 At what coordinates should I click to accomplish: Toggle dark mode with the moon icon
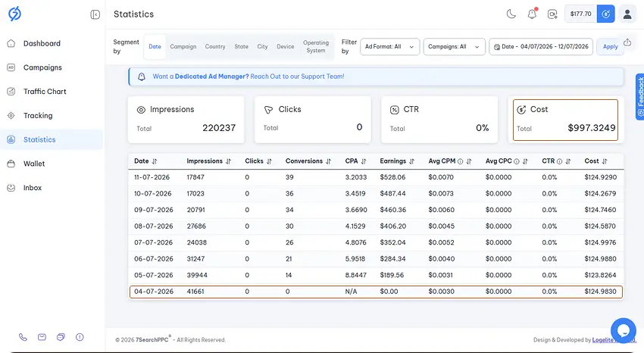click(511, 14)
